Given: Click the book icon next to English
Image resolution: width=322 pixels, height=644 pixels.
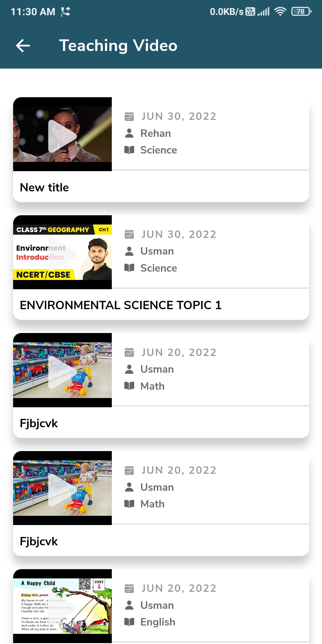Looking at the screenshot, I should point(129,622).
